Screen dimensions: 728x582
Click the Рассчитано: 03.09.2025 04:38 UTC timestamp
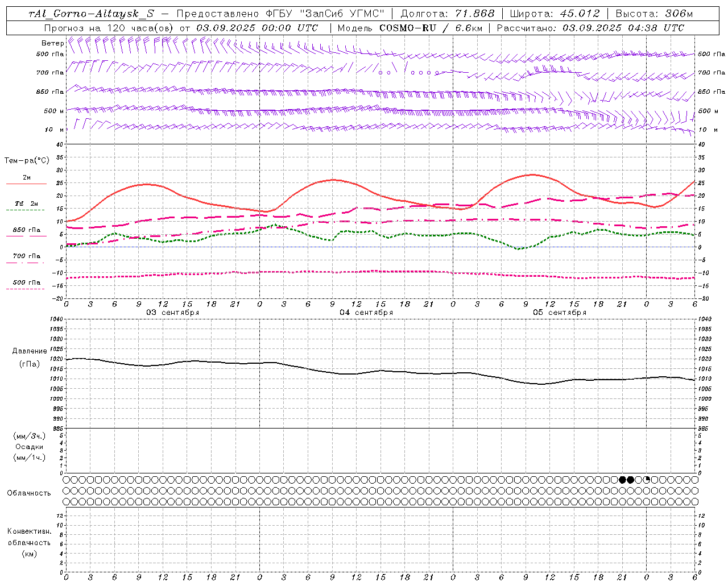(590, 28)
